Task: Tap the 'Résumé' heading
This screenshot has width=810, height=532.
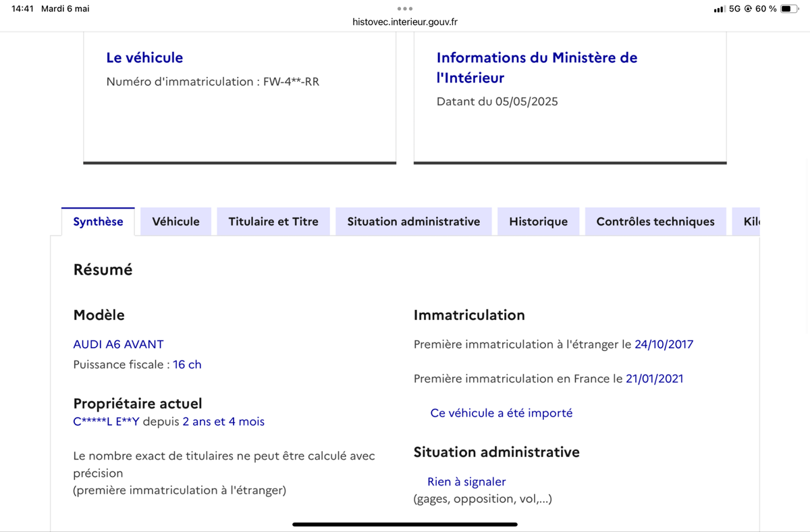Action: [103, 270]
